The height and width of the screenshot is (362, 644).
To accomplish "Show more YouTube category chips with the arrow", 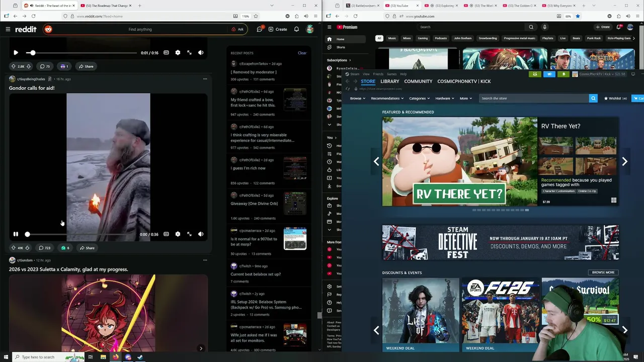I will coord(633,38).
